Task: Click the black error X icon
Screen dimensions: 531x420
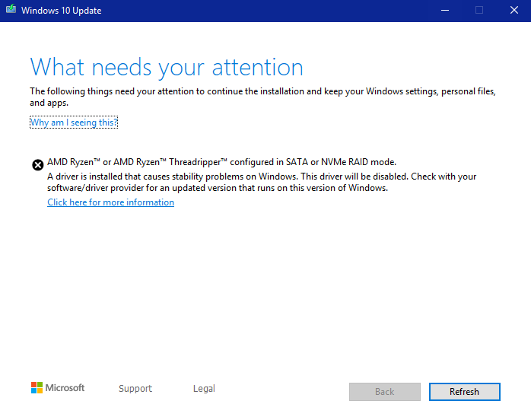Action: point(37,164)
